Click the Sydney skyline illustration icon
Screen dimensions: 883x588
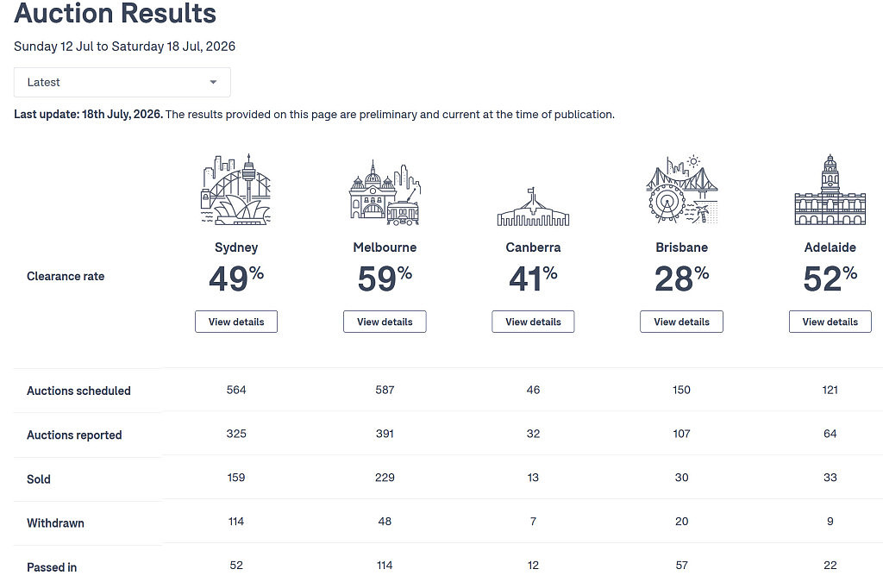point(236,189)
